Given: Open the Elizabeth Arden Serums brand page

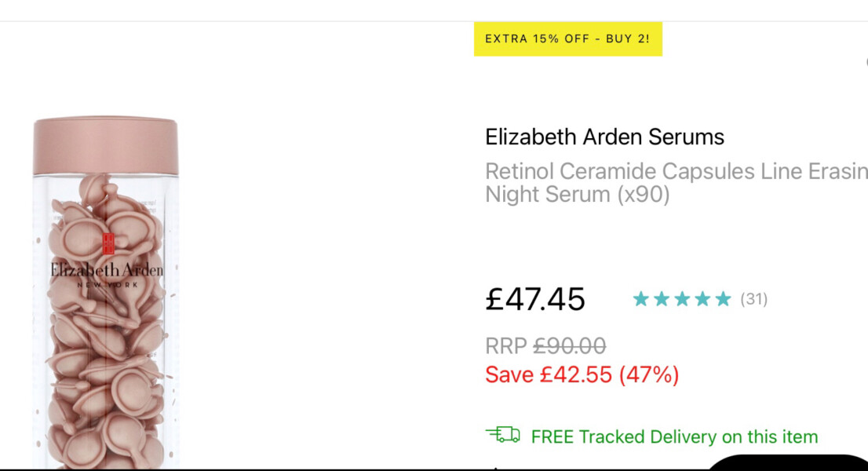Looking at the screenshot, I should (604, 137).
